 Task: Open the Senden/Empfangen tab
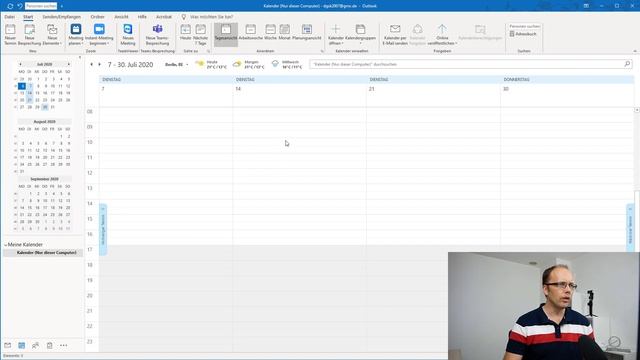(62, 17)
